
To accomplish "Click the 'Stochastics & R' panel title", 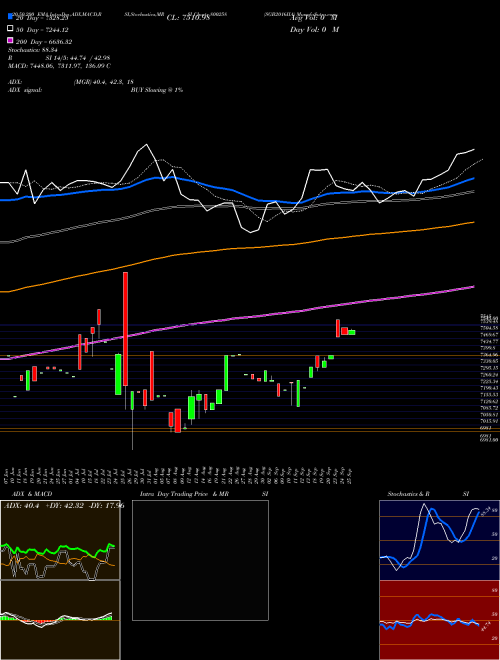I will 409,494.
